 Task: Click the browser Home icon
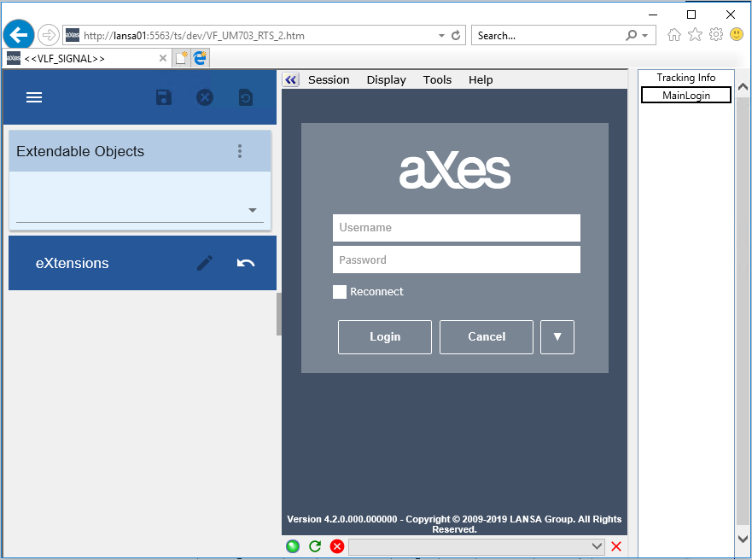(674, 34)
